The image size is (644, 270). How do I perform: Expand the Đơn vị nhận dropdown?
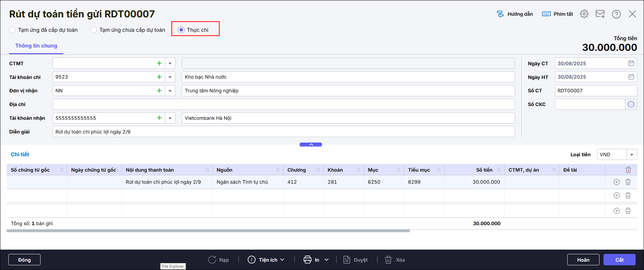point(170,91)
